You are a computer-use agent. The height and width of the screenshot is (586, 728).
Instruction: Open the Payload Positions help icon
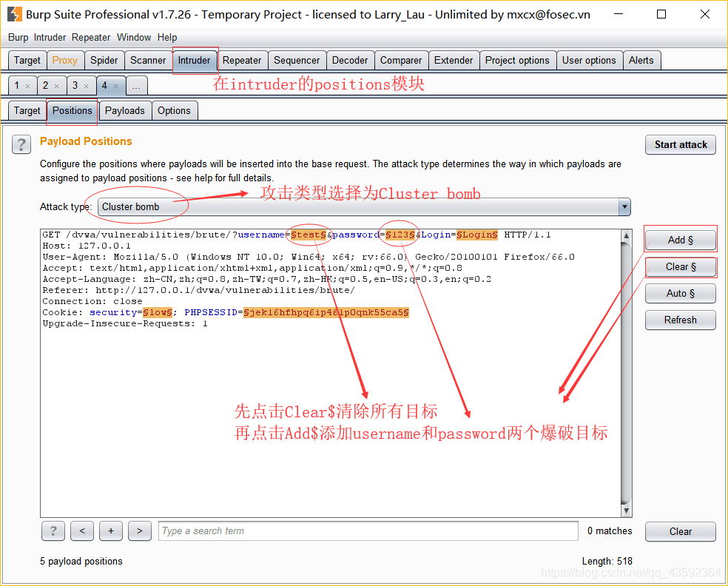coord(21,144)
